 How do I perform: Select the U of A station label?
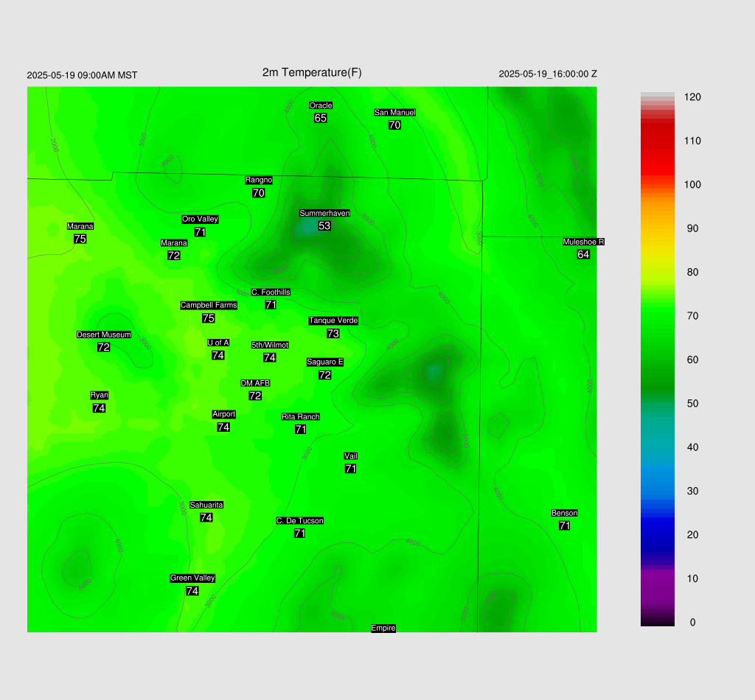218,343
